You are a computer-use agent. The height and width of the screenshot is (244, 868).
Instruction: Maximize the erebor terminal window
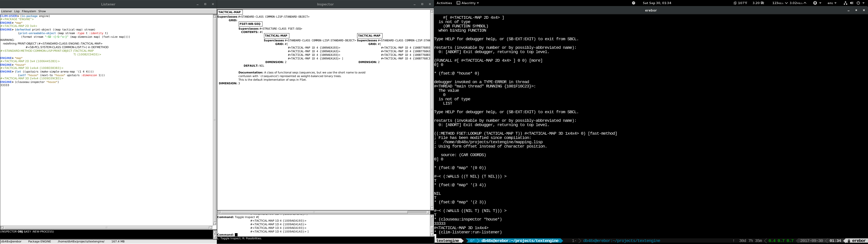pos(856,10)
